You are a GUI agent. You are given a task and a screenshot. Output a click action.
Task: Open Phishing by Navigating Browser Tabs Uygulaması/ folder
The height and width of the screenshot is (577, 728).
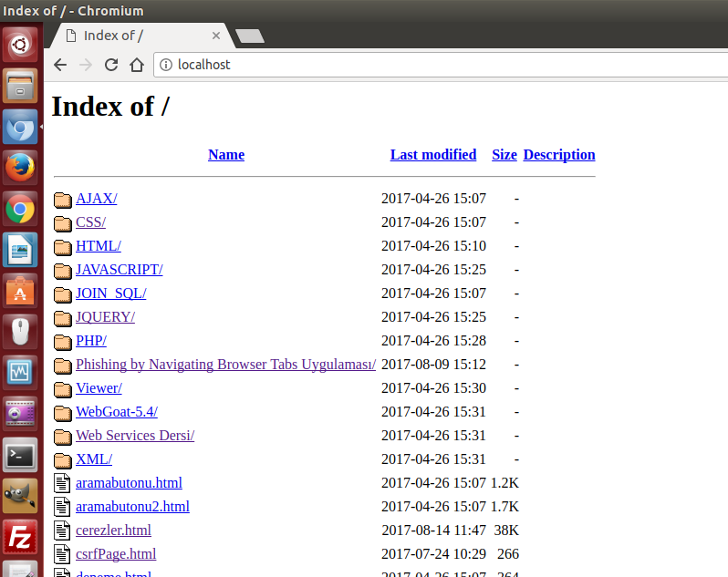[x=225, y=364]
